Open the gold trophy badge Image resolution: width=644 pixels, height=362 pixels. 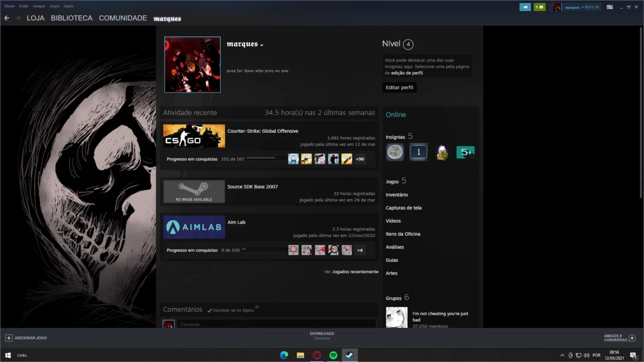click(442, 152)
